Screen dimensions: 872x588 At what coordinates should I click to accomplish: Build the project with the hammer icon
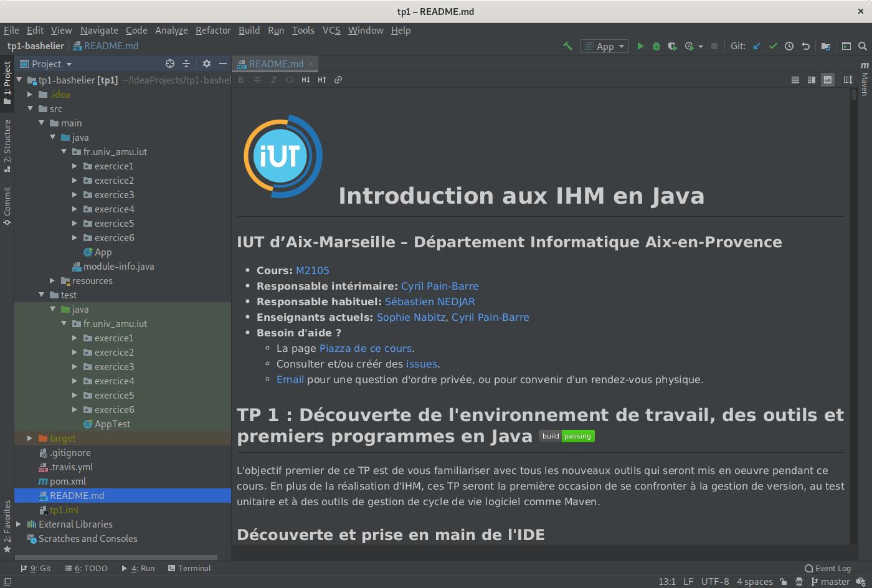pos(567,46)
